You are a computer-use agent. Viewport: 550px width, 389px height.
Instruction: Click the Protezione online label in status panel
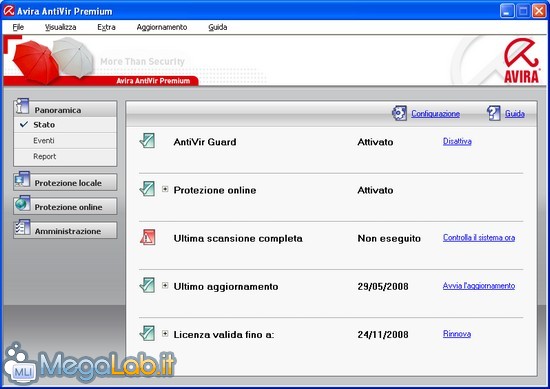pyautogui.click(x=215, y=190)
